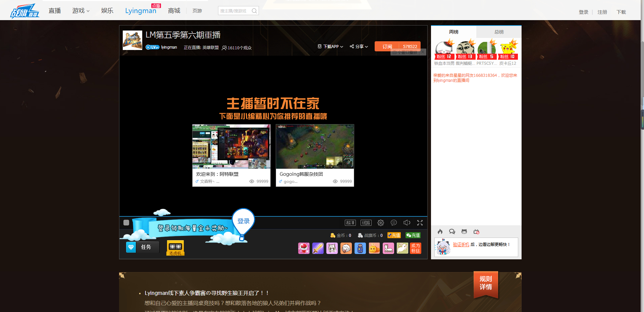Image resolution: width=644 pixels, height=312 pixels.
Task: Click the 成为粉丝 become-a-fan button
Action: pos(416,248)
